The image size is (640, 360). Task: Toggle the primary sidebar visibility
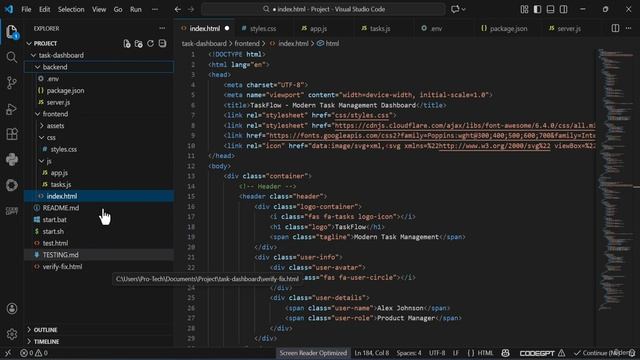point(538,9)
